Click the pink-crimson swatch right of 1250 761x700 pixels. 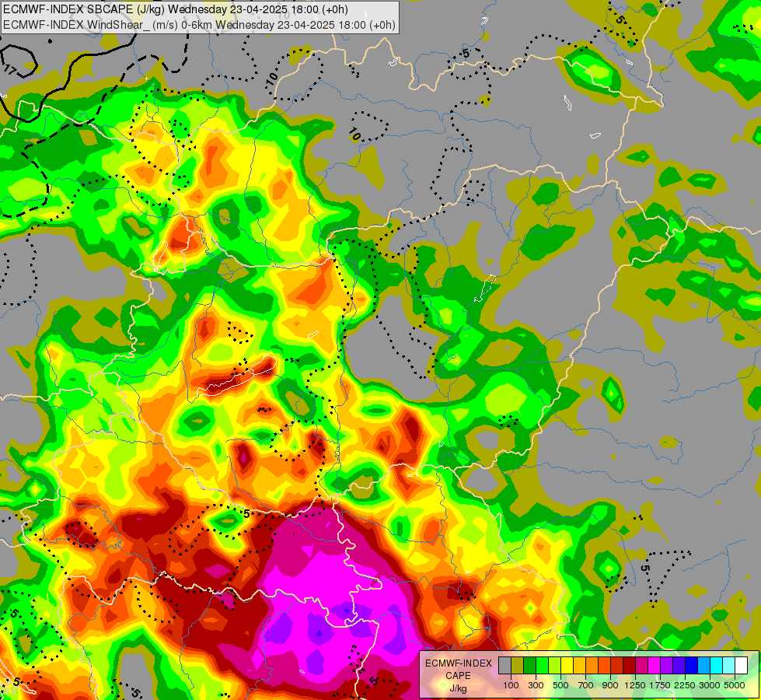642,665
